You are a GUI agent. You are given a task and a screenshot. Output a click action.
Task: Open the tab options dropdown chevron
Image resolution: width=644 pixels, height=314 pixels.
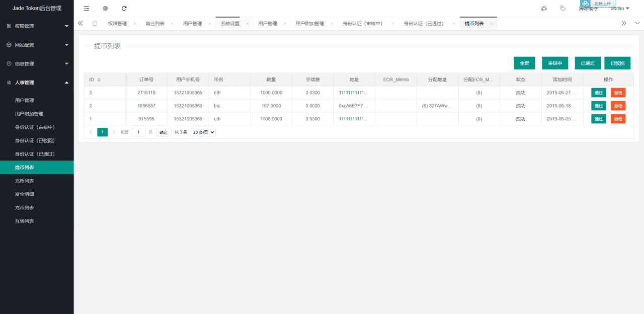pos(637,23)
